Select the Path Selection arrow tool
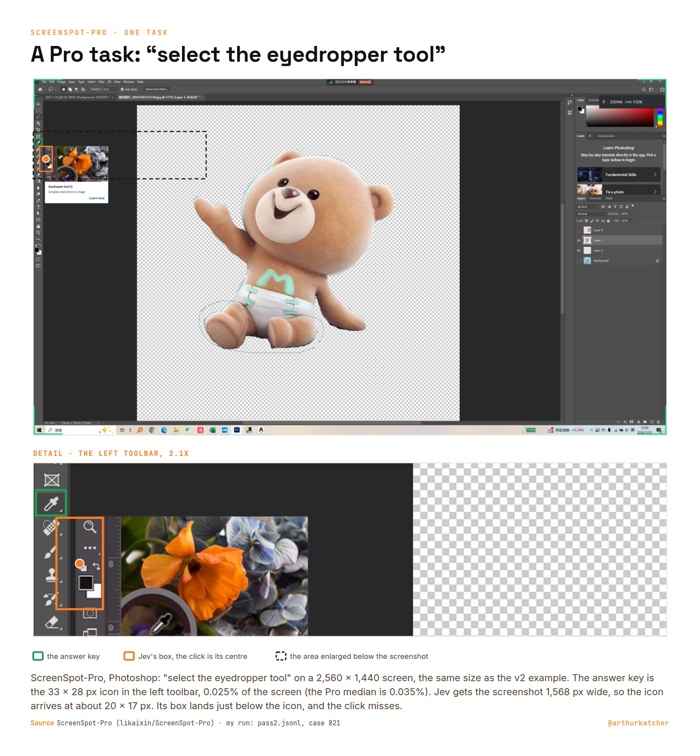Viewport: 700px width, 756px height. point(38,213)
